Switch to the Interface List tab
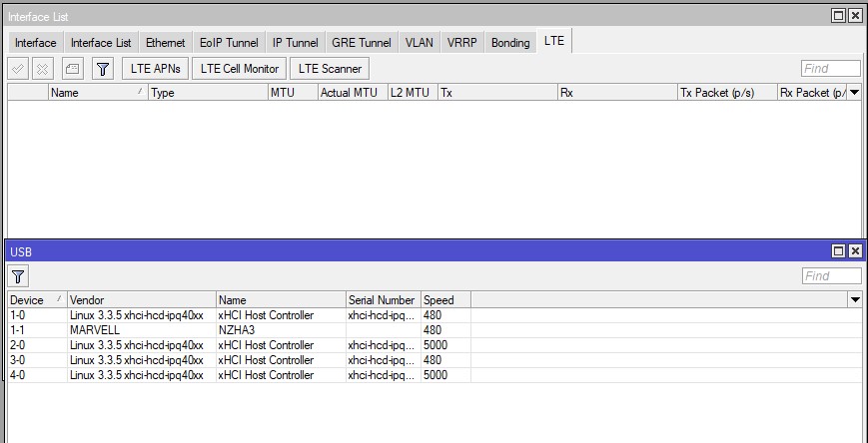Viewport: 868px width, 443px height. pyautogui.click(x=101, y=43)
